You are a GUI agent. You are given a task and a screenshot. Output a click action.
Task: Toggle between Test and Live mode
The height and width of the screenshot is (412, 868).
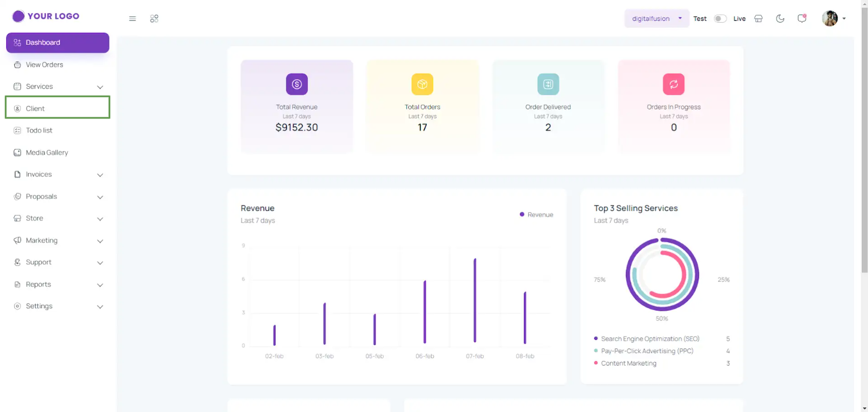(719, 18)
